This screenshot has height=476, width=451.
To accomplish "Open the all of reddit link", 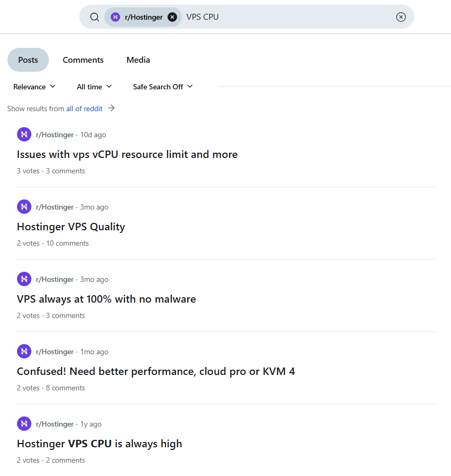I will tap(84, 108).
